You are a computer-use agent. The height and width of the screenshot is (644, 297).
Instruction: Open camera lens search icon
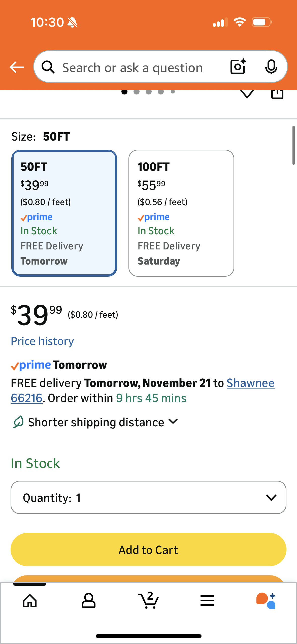pyautogui.click(x=238, y=67)
